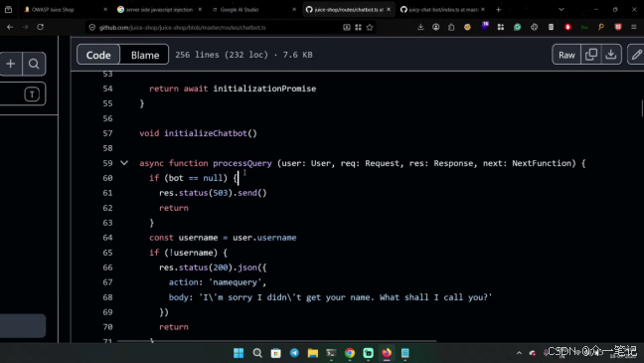Open the Raw file view
Viewport: 644px width, 363px height.
point(566,55)
